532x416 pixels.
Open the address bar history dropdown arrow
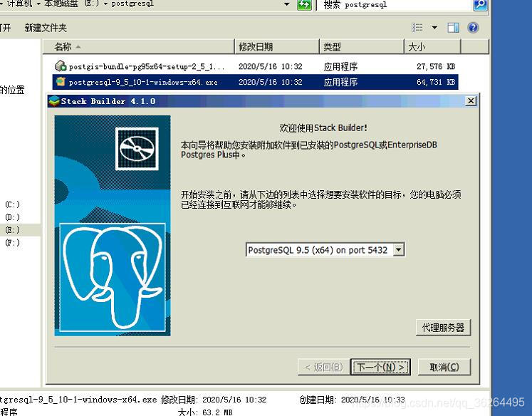[287, 4]
